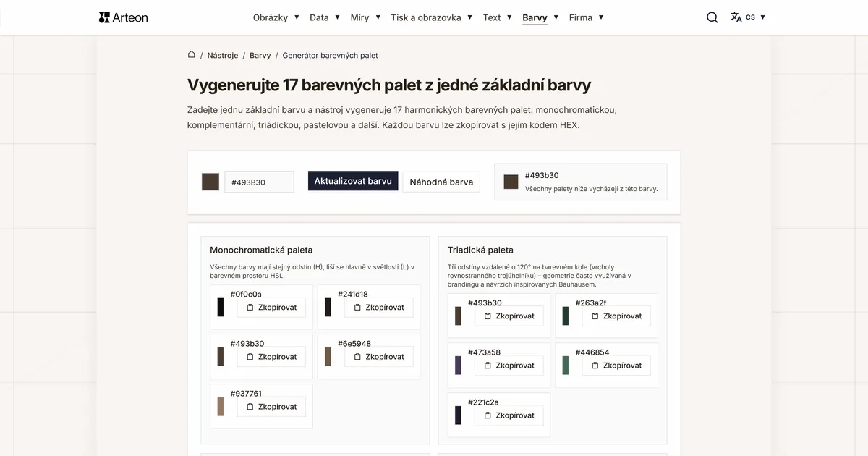Screen dimensions: 868x456
Task: Expand the Data menu arrow
Action: coord(338,17)
